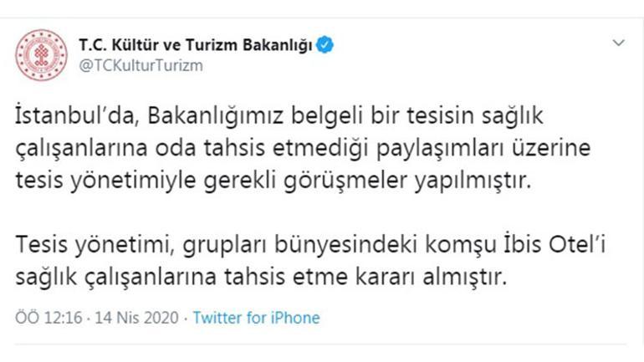Viewport: 644px width, 362px height.
Task: Click the tweet line starting with çalışanlarına oda tahsis
Action: click(303, 148)
